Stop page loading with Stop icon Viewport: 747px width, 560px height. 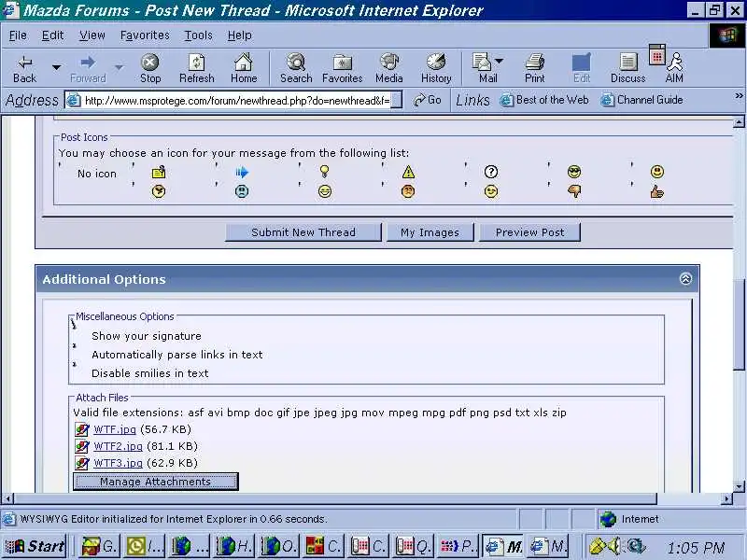click(x=150, y=67)
